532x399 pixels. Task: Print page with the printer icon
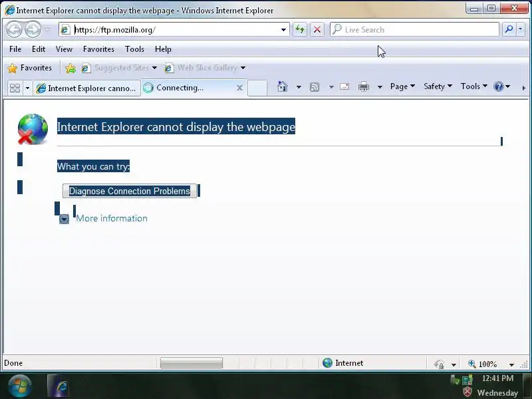click(x=364, y=87)
